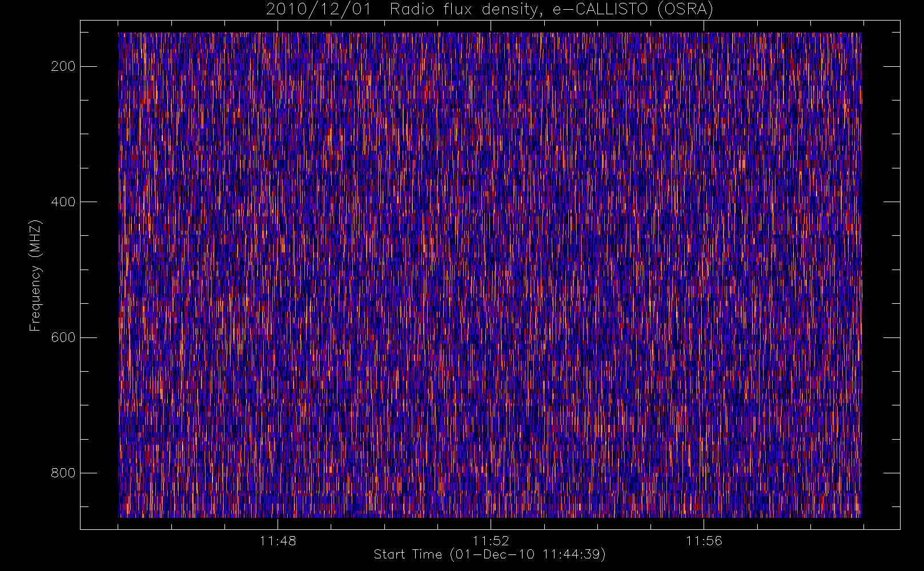The width and height of the screenshot is (924, 571).
Task: Click the 200 frequency tick label
Action: 63,66
